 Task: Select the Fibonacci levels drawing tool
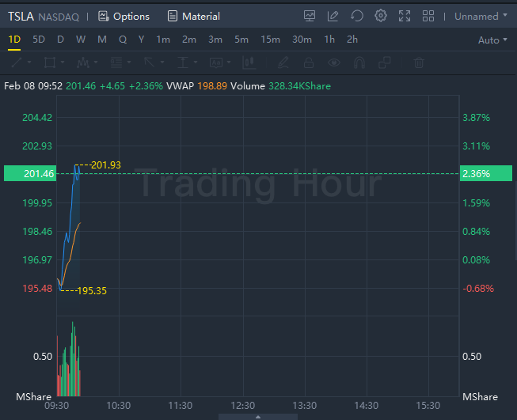coord(116,62)
